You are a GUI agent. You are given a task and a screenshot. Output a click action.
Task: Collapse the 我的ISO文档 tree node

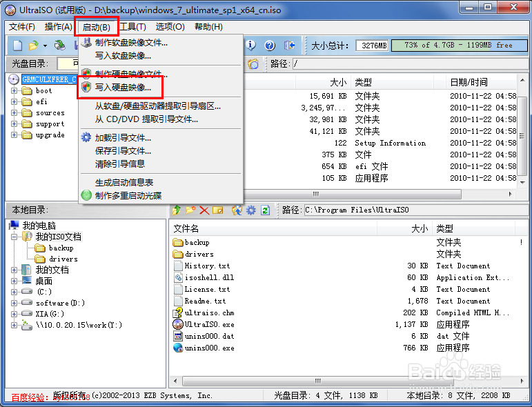tap(14, 237)
